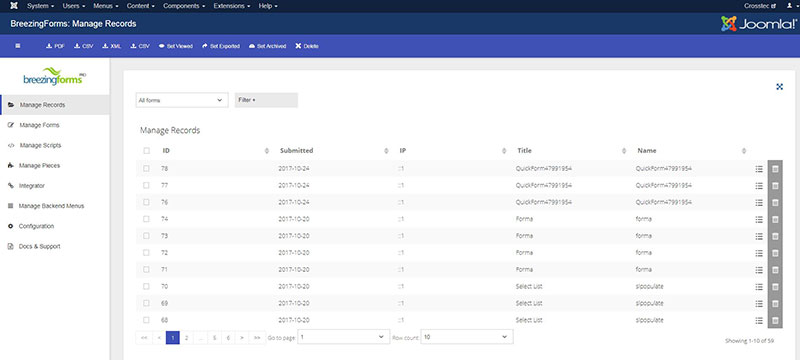This screenshot has width=800, height=360.
Task: Export records as XML
Action: click(112, 46)
